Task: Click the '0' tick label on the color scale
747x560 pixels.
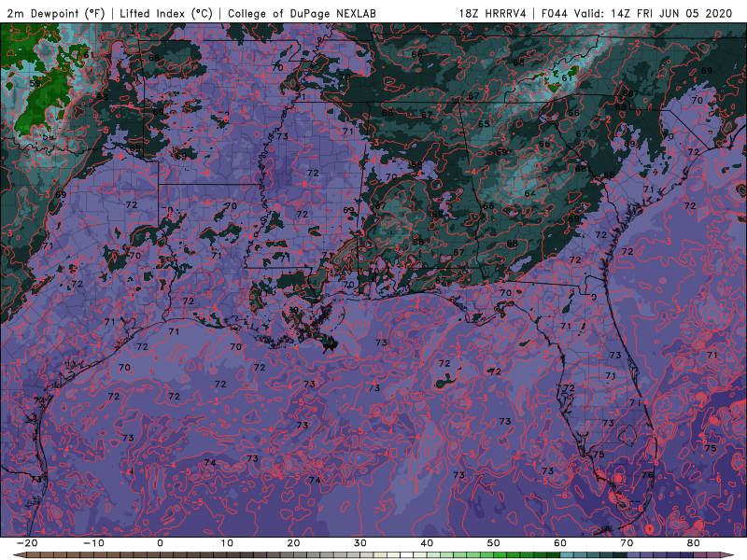Action: coord(160,543)
